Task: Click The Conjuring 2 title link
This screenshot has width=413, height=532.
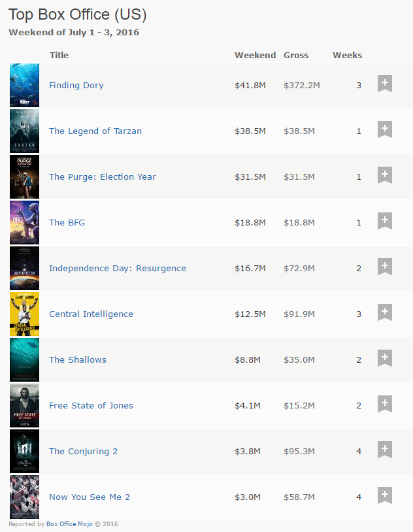Action: (x=83, y=451)
